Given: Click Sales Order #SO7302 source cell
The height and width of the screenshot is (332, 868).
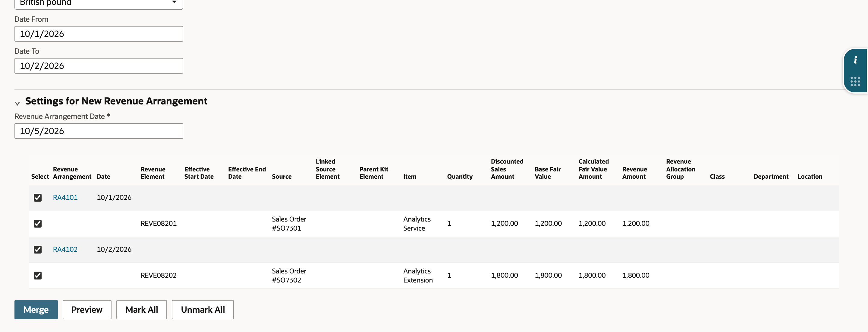Looking at the screenshot, I should click(x=289, y=276).
